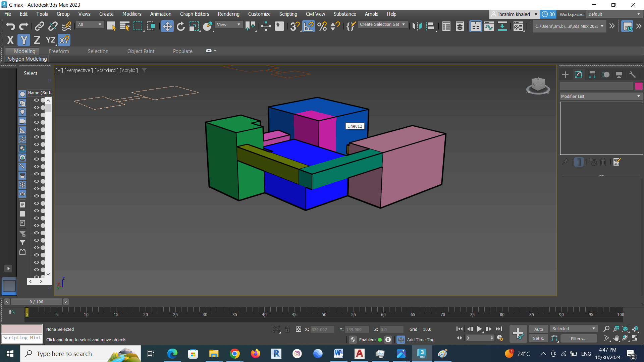Activate Select and Scale tool

194,26
